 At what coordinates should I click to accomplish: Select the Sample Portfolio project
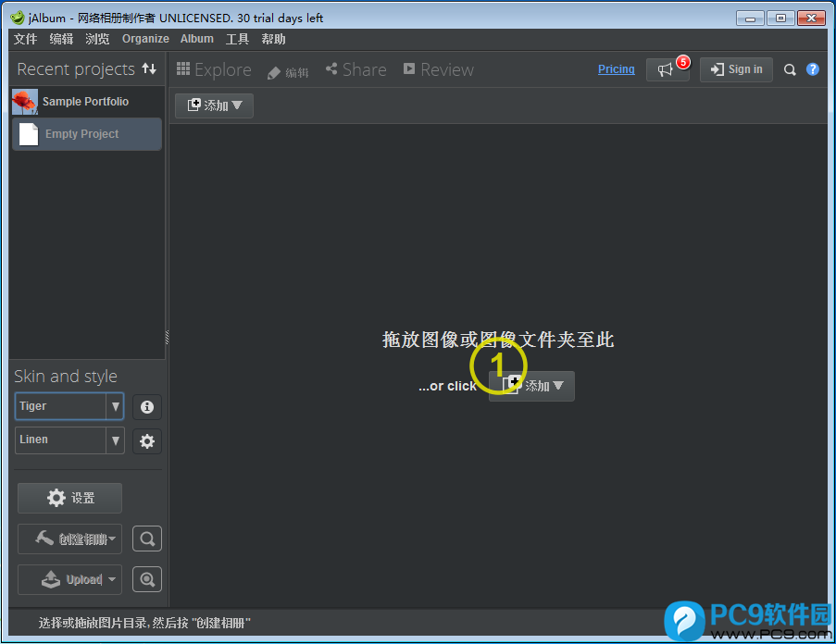pyautogui.click(x=87, y=102)
